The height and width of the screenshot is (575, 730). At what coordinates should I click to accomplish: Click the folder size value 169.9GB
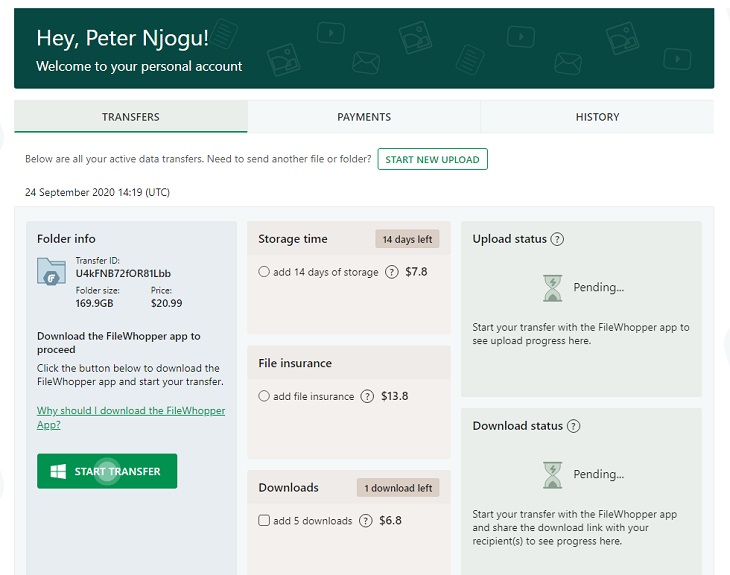click(95, 304)
